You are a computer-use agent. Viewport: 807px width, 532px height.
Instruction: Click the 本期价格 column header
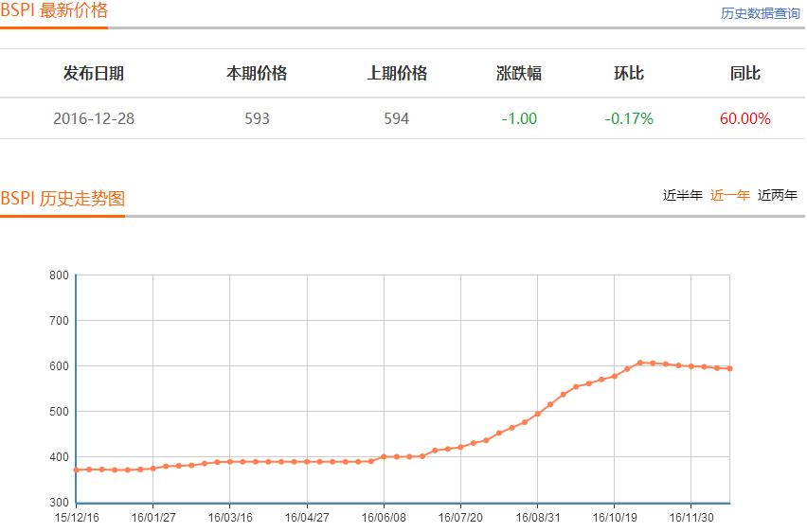click(257, 74)
